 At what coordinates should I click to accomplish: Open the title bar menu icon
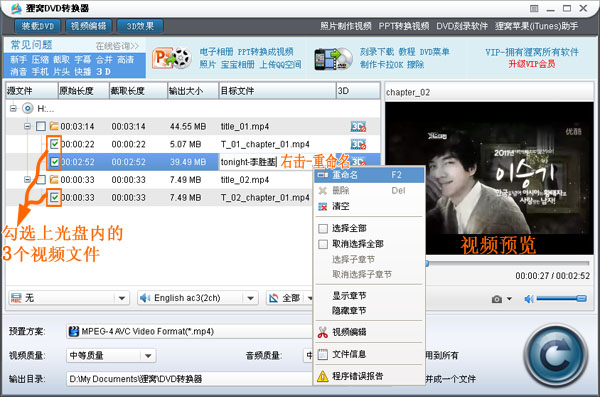point(534,8)
